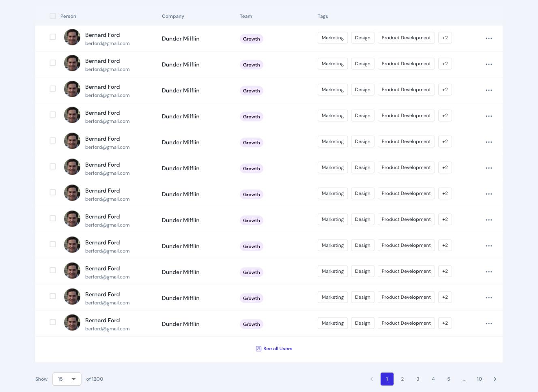Click the previous-page chevron in pagination
Screen dimensions: 538x392
[x=372, y=379]
